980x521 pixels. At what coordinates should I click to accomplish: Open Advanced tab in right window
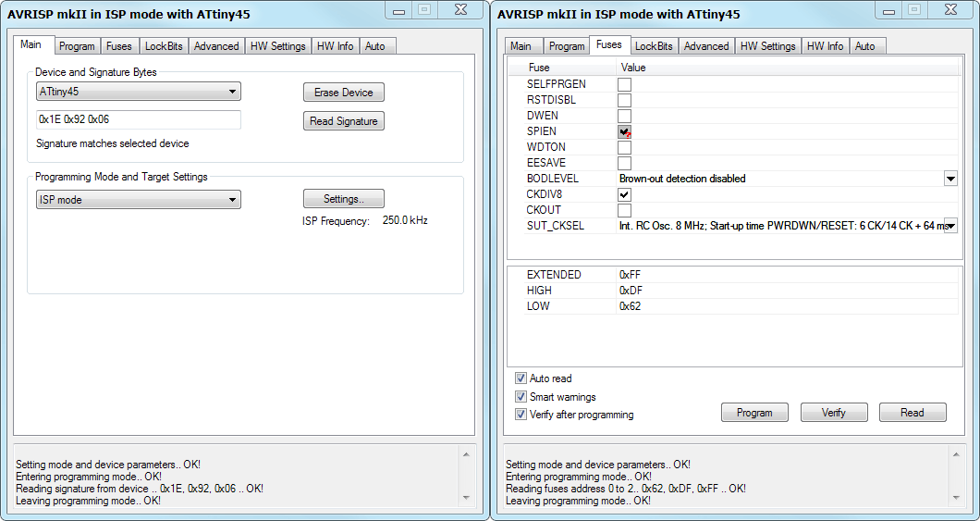coord(706,46)
